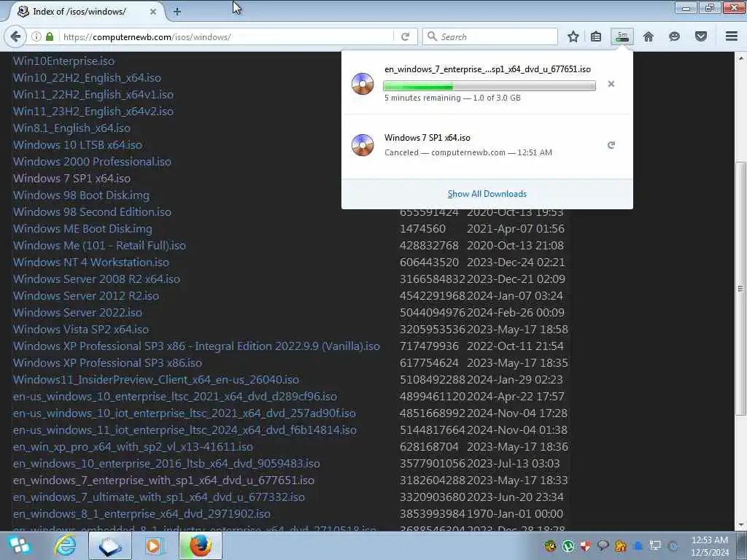Open the network icon in system tray
The width and height of the screenshot is (747, 560).
coord(656,545)
